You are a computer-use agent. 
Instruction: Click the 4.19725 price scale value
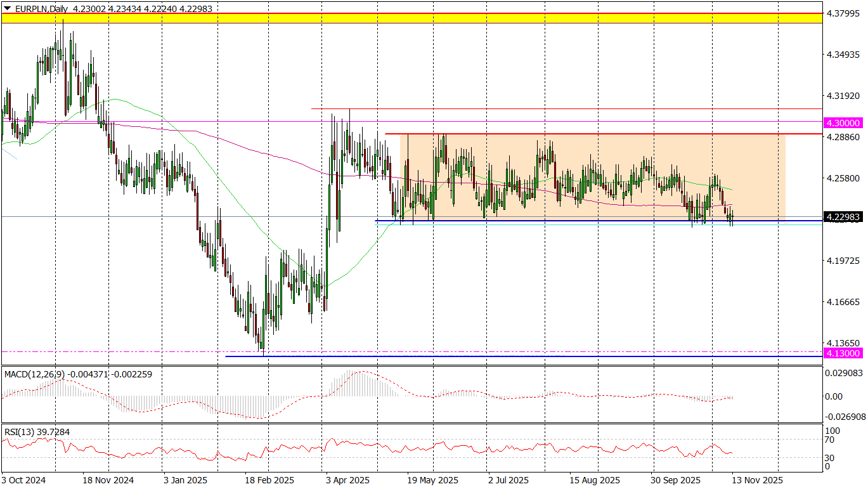coord(844,261)
